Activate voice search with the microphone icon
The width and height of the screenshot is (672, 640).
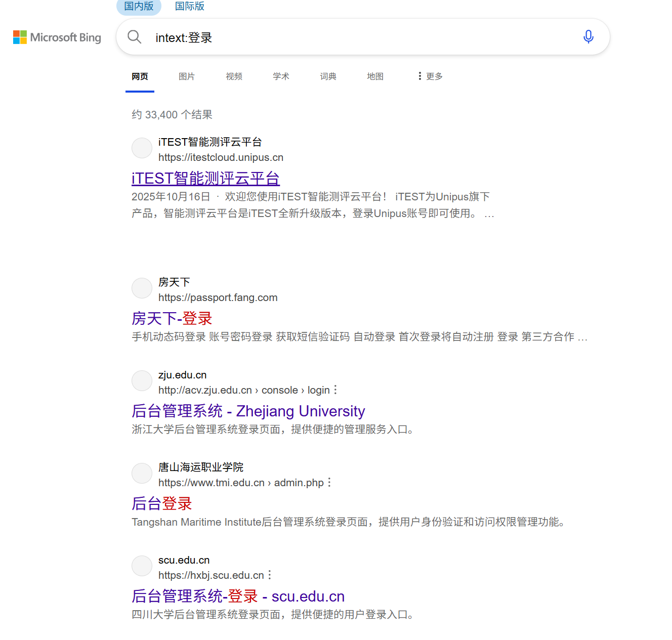coord(587,36)
